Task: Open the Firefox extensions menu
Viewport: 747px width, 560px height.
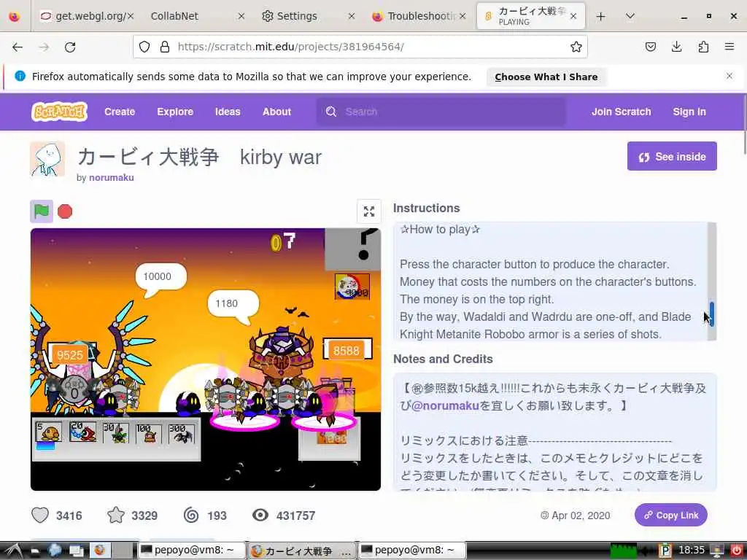Action: [x=703, y=47]
